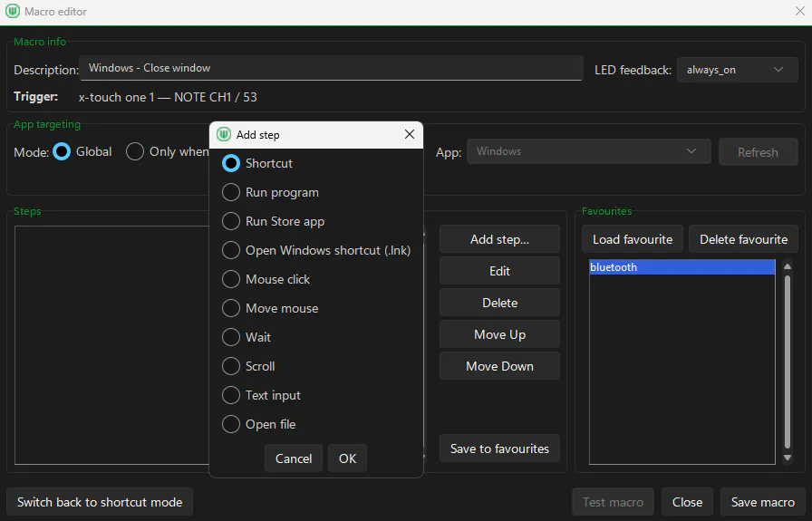Refresh the app list
Image resolution: width=812 pixels, height=521 pixels.
pos(759,152)
